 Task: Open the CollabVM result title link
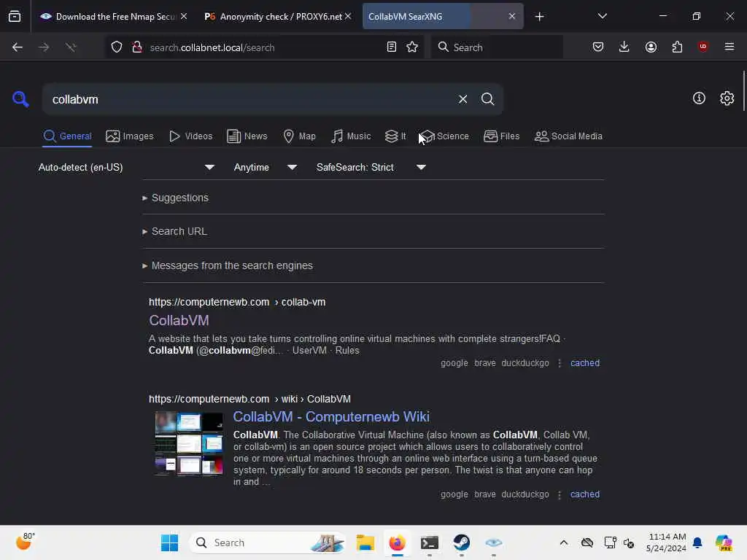179,321
